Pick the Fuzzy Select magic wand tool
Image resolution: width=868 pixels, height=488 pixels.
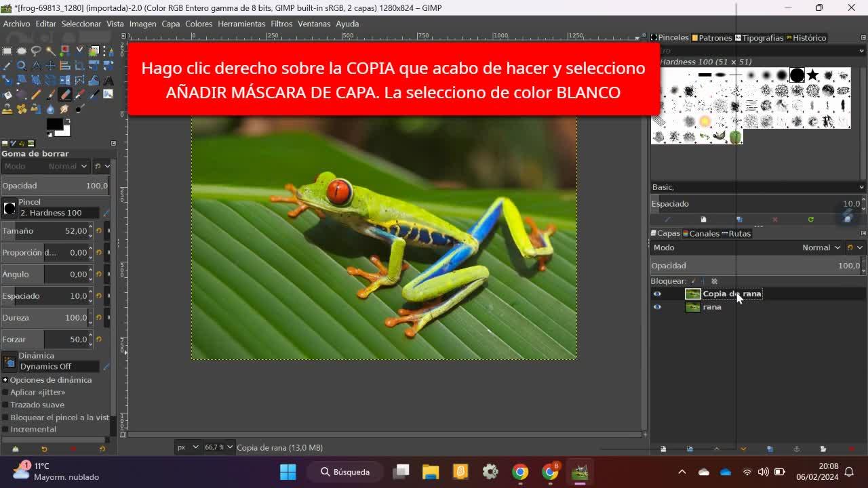[51, 52]
